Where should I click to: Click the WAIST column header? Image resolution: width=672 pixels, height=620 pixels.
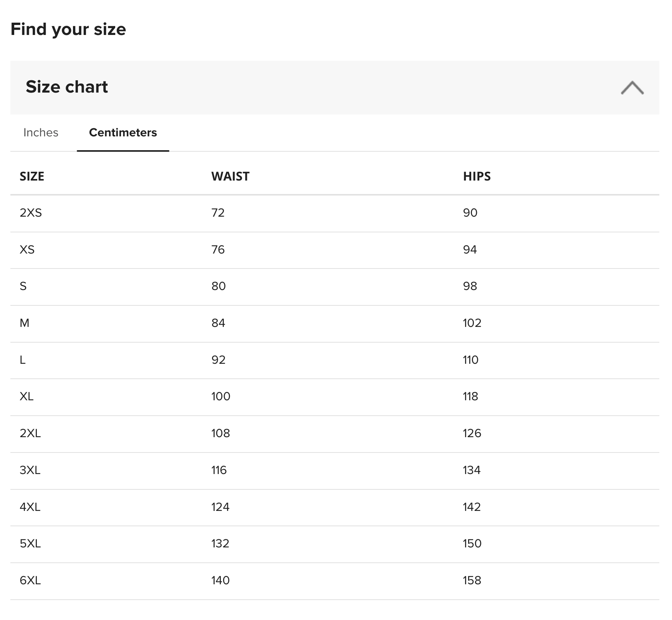(x=230, y=176)
